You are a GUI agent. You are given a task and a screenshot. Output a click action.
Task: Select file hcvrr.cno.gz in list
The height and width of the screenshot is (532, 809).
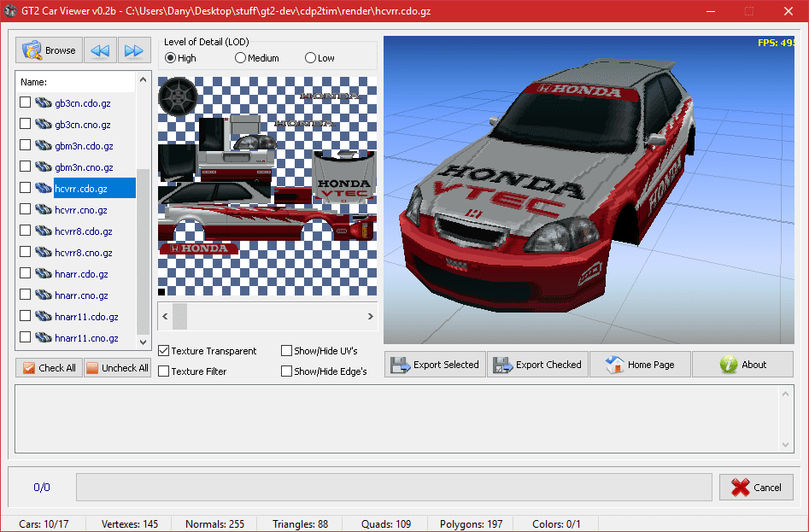coord(81,210)
